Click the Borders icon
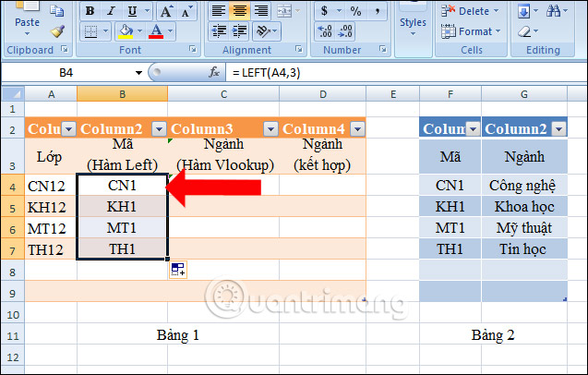588x375 pixels. pos(90,31)
